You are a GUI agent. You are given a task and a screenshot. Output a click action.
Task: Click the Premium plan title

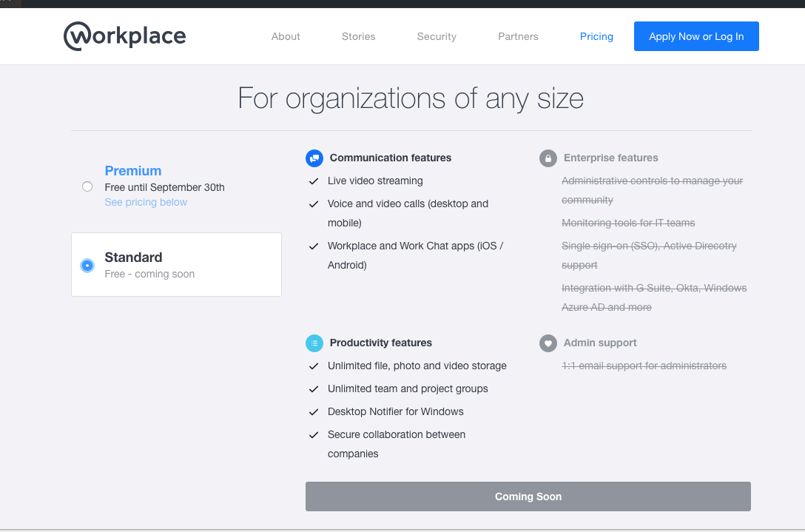coord(133,170)
